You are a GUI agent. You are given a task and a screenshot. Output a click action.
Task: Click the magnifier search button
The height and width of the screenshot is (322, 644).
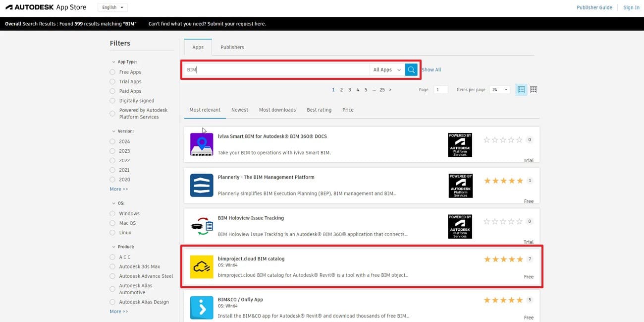(411, 70)
